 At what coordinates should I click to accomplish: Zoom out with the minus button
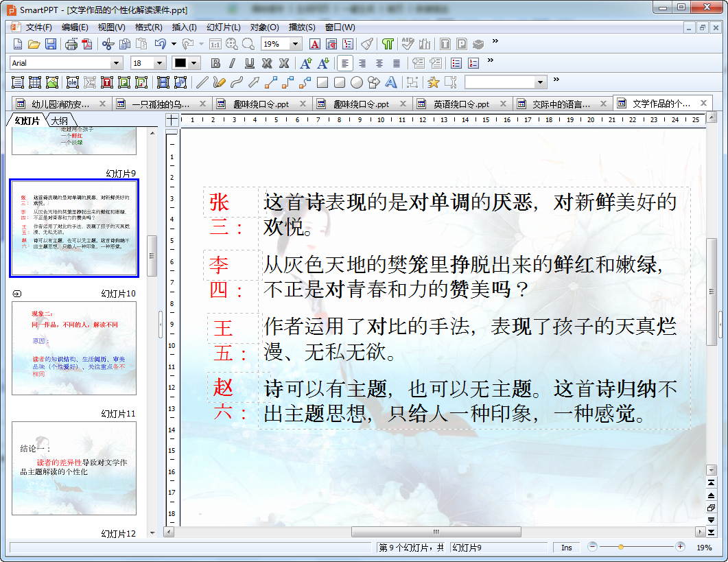point(592,547)
